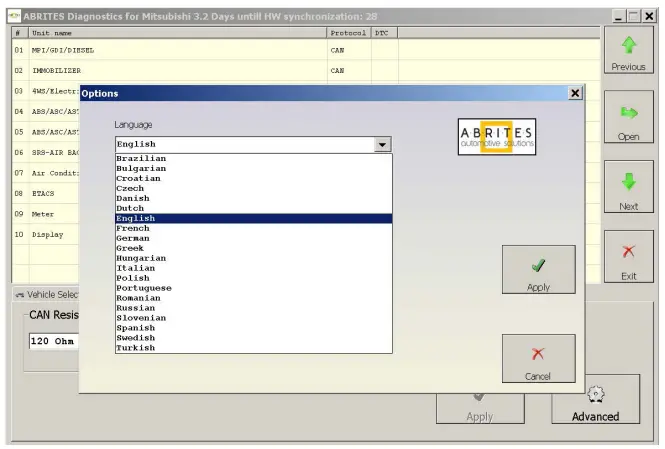This screenshot has height=449, width=665.
Task: Open the Advanced gear button
Action: click(x=595, y=399)
